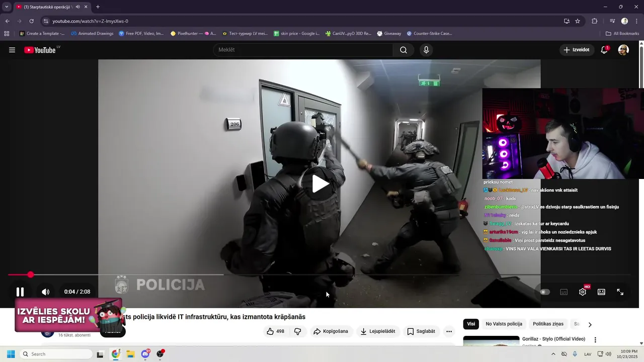Seek using the red progress bar scrubber
The width and height of the screenshot is (644, 362).
pyautogui.click(x=31, y=275)
